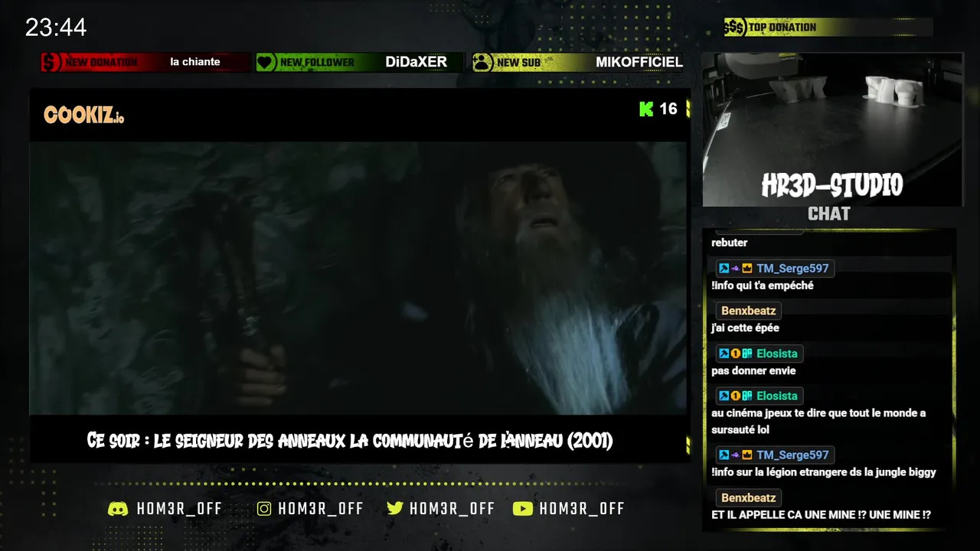Click the orange 1 badge beside Elosista above "pas donner envie"

(735, 354)
